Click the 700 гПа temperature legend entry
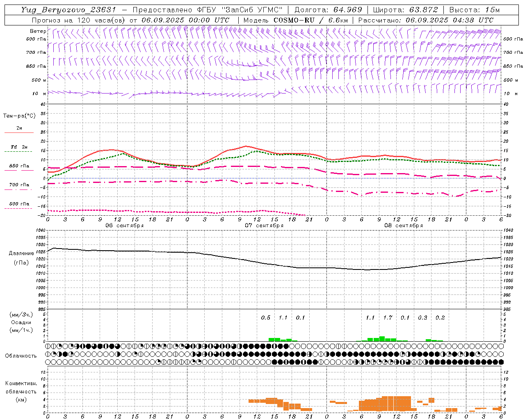Image resolution: width=525 pixels, height=420 pixels. (19, 185)
